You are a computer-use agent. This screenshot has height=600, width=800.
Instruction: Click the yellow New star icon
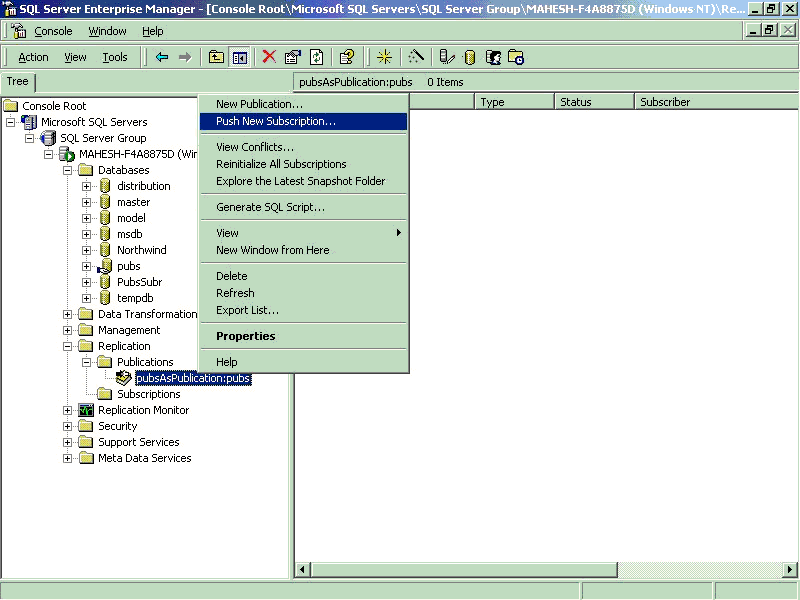(383, 57)
